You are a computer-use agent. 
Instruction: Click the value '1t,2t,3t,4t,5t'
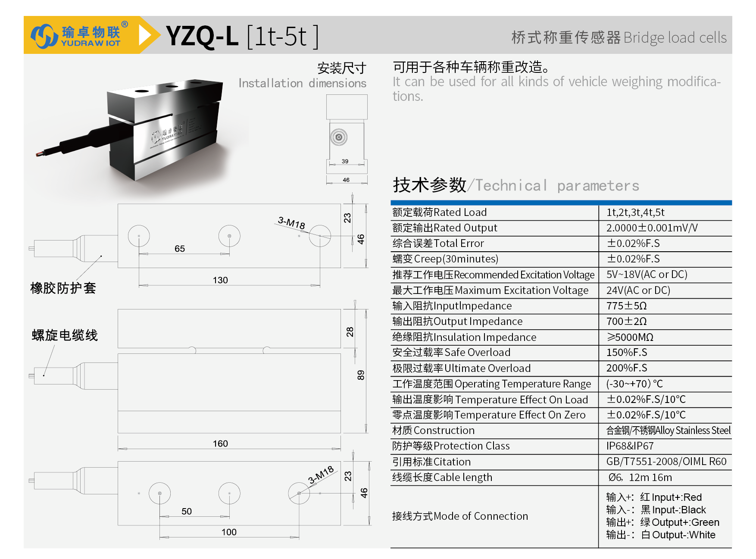[x=635, y=212]
